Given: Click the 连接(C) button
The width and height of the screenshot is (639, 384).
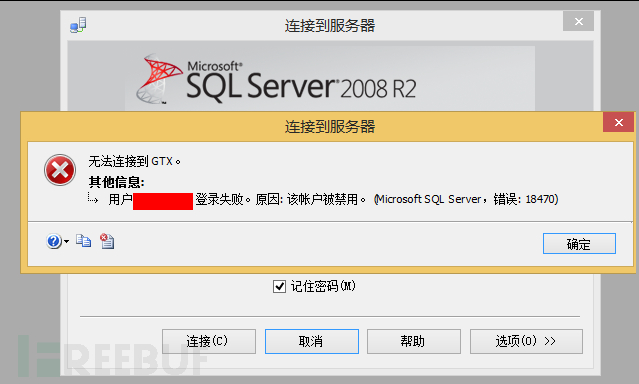Looking at the screenshot, I should pyautogui.click(x=209, y=341).
